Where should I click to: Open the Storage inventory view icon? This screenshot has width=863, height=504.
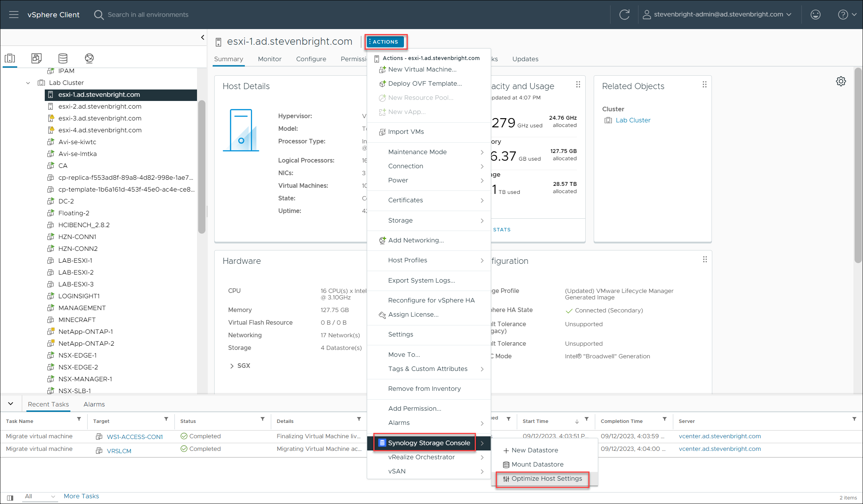(x=63, y=58)
